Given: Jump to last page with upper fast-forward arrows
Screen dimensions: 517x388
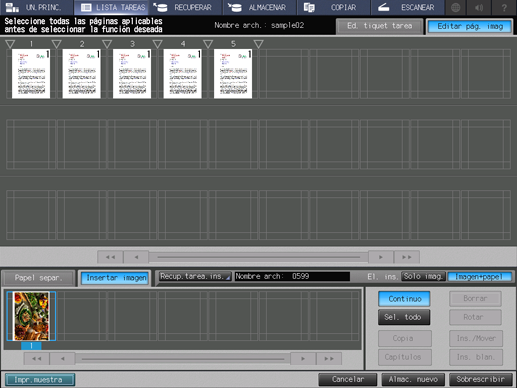Looking at the screenshot, I should pos(407,257).
